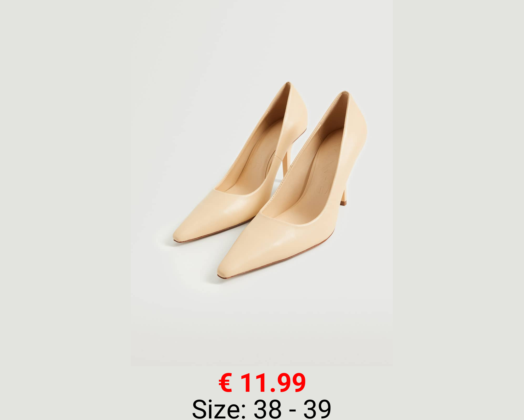
Task: Click the empty photo area below the shoes
Action: pyautogui.click(x=262, y=322)
